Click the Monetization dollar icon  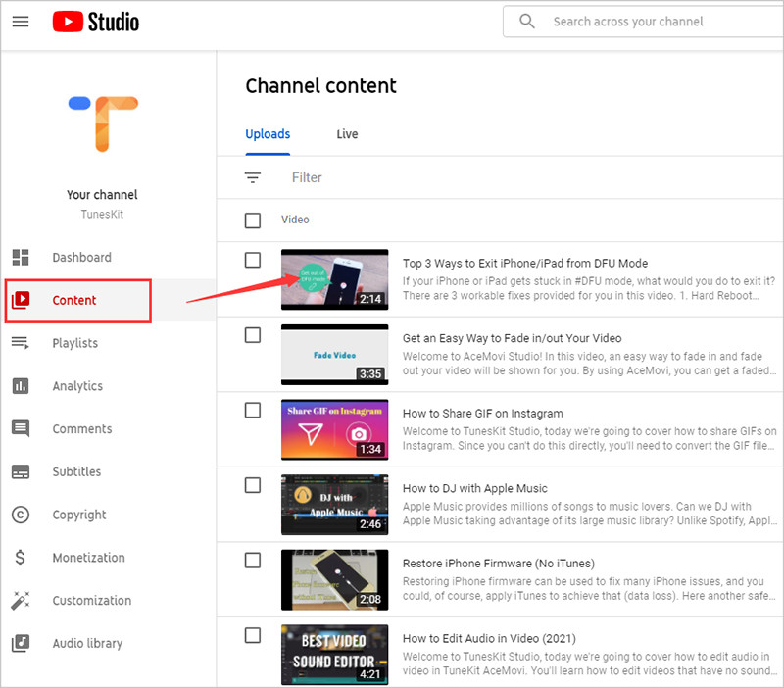[20, 558]
